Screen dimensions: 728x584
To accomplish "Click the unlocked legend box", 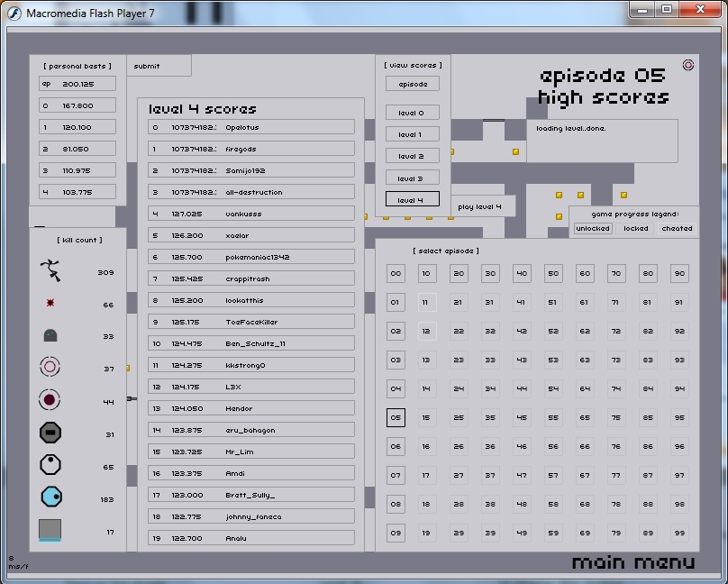I will click(593, 229).
